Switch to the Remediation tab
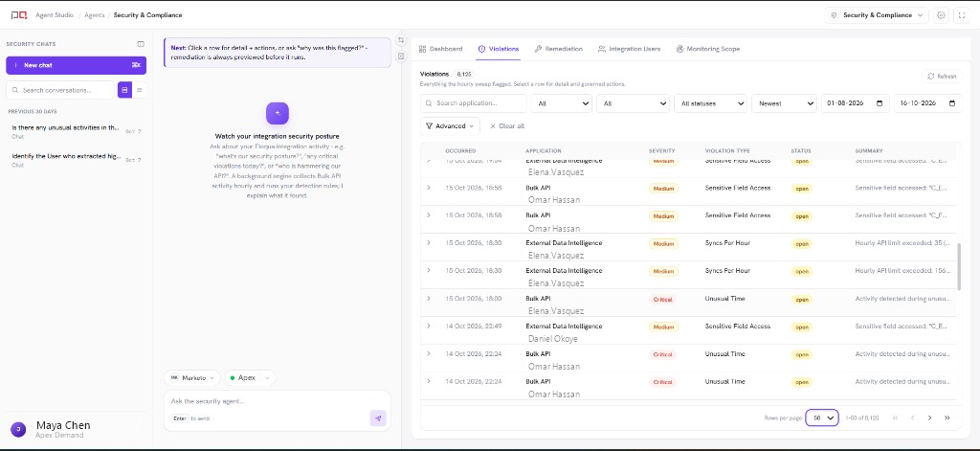980x451 pixels. click(559, 49)
